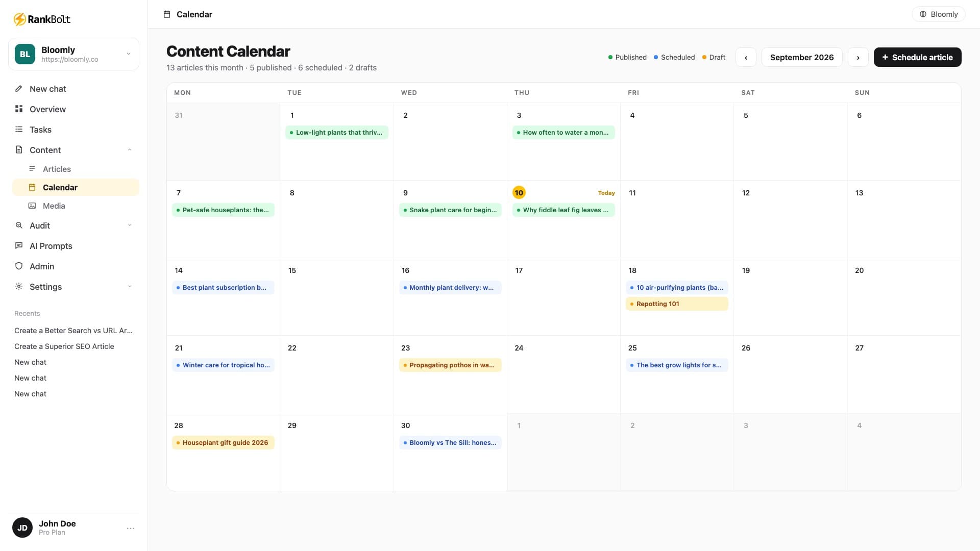Click the September 2026 month button
The image size is (980, 551).
point(802,57)
